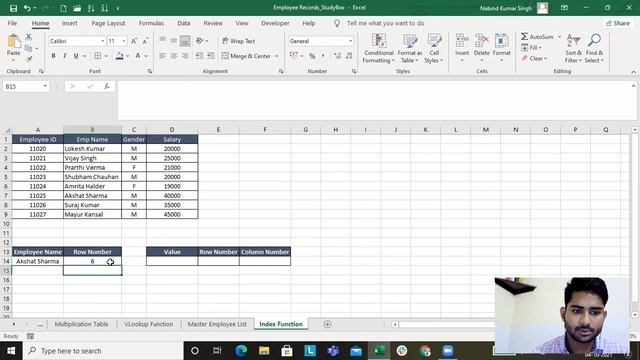Toggle Middle Align vertical alignment
This screenshot has height=360, width=640.
(x=174, y=41)
